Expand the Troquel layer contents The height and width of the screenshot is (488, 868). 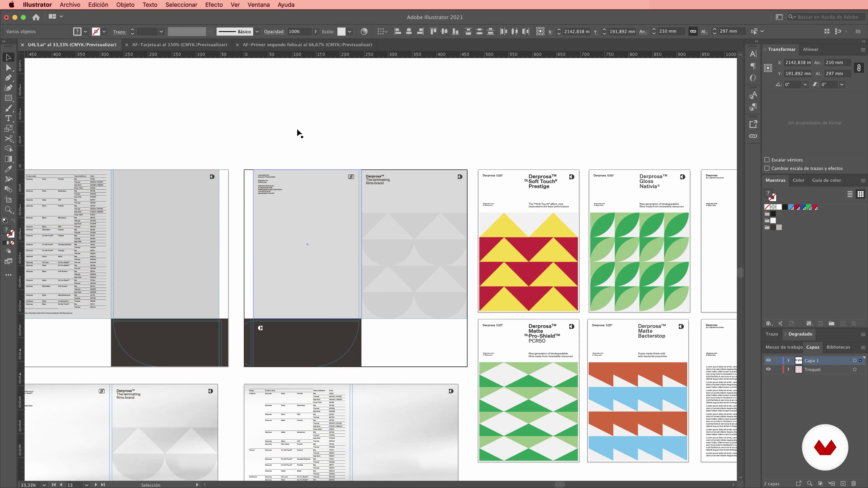coord(788,369)
